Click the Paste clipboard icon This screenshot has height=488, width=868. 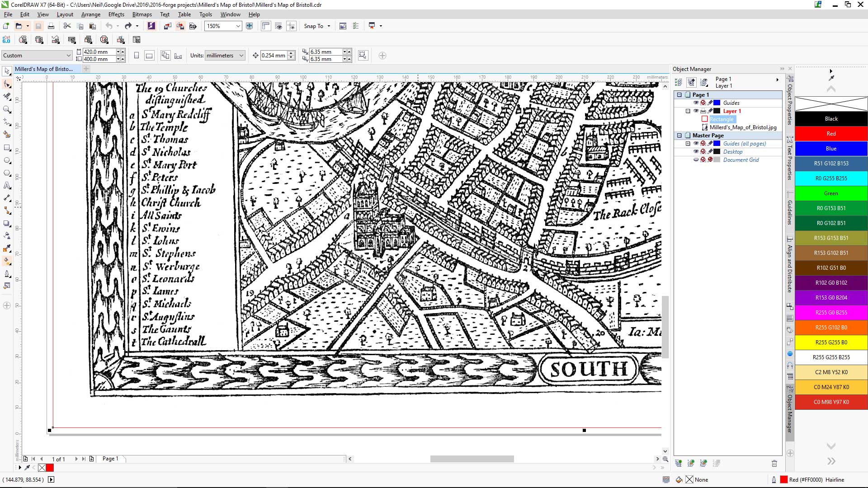point(93,26)
